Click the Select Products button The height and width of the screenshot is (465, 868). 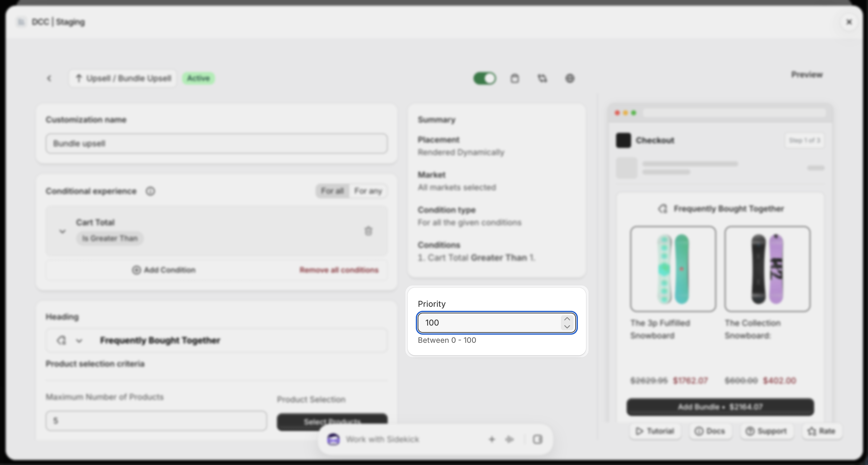pos(332,421)
